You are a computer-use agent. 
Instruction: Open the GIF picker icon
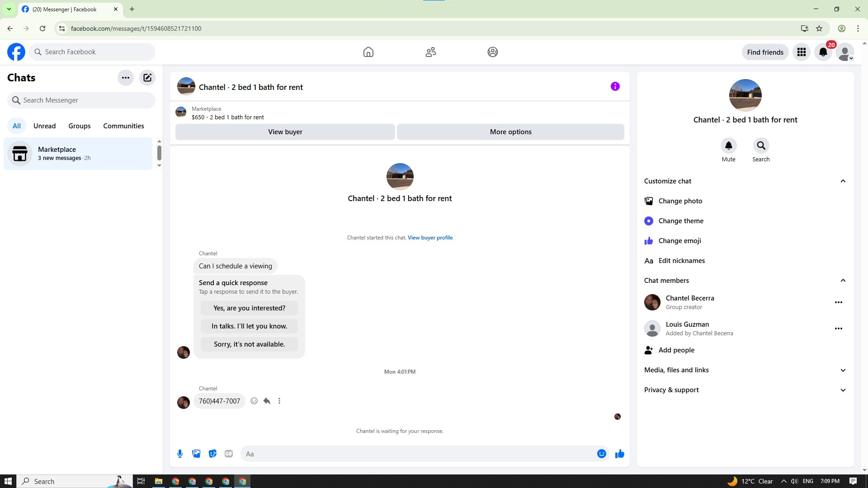click(229, 454)
